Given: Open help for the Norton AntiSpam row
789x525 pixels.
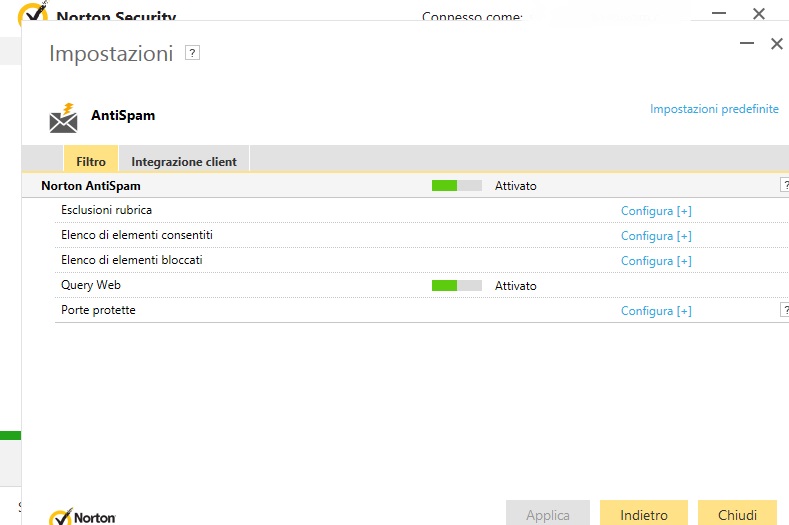Looking at the screenshot, I should (785, 185).
